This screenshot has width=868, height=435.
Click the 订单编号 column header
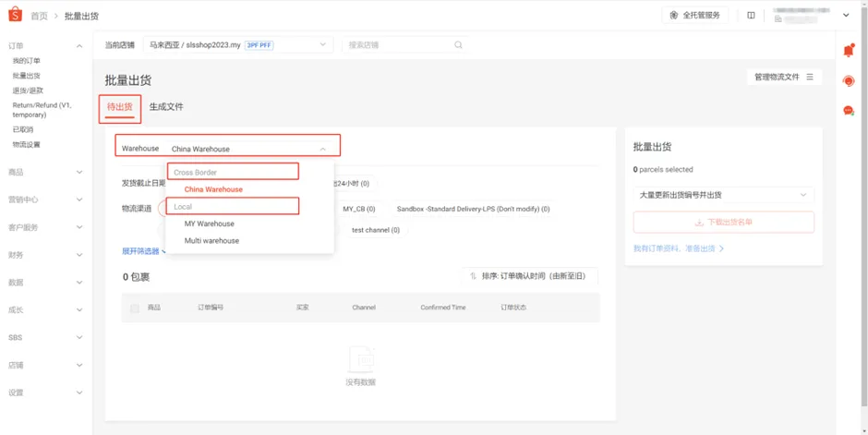211,308
